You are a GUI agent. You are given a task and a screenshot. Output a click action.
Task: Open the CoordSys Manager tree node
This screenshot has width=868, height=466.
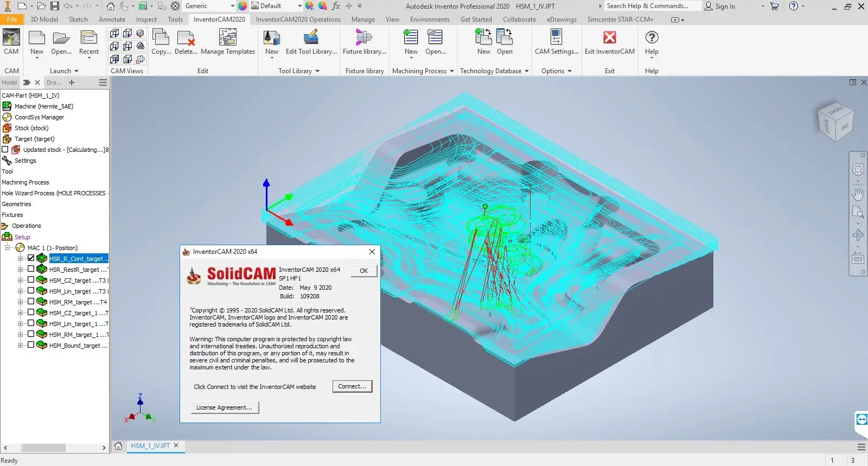click(39, 117)
